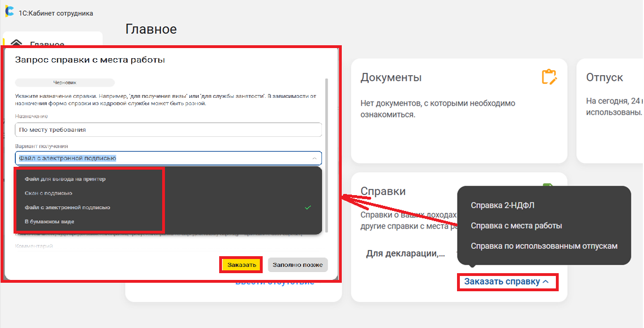Click the Заказать справку link
The height and width of the screenshot is (328, 644).
click(502, 282)
